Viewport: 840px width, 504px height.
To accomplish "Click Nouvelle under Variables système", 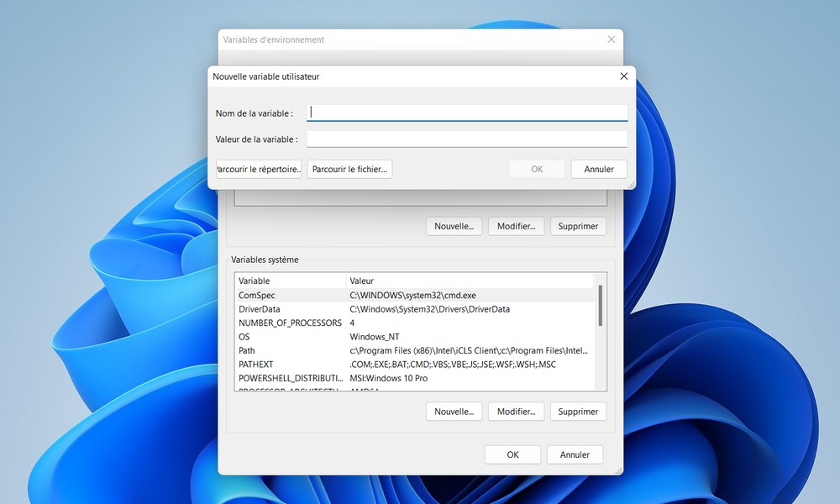I will pos(454,412).
